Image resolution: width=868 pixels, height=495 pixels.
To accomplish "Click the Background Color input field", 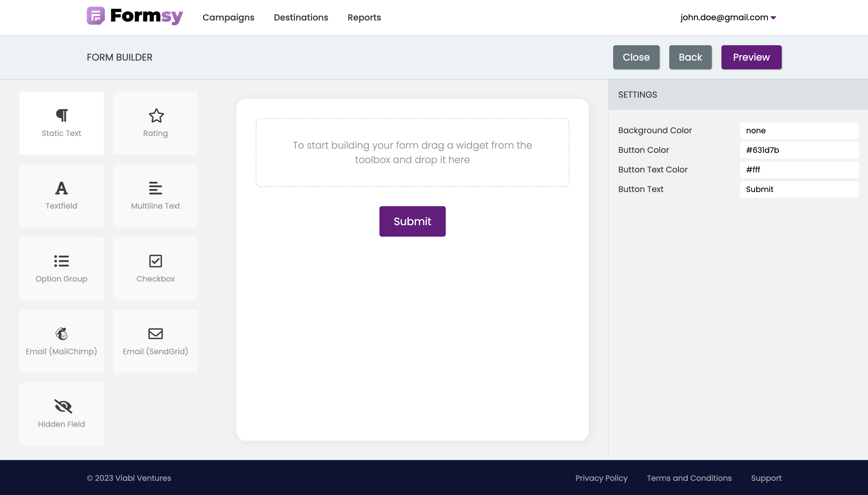I will click(x=799, y=131).
